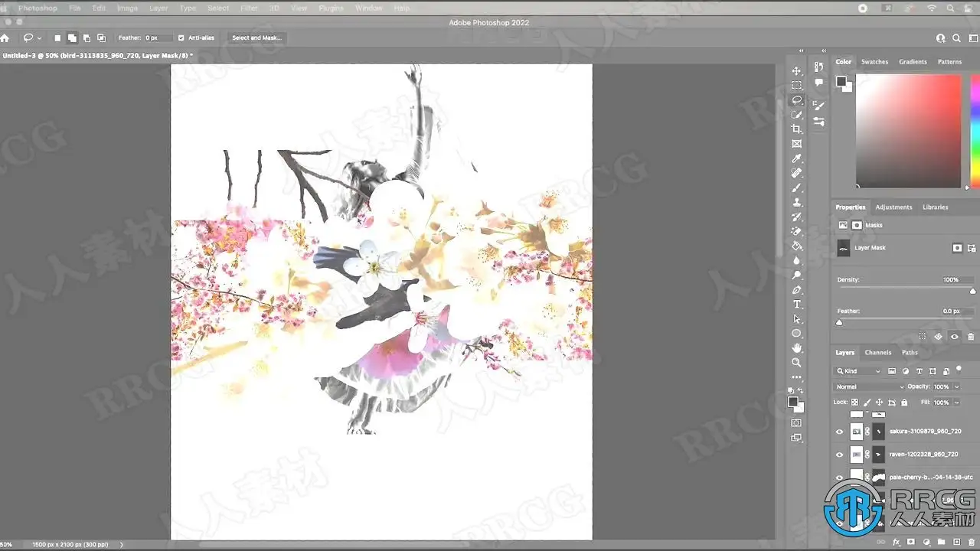Image resolution: width=980 pixels, height=551 pixels.
Task: Delete layer with Layers panel trash icon
Action: [971, 542]
